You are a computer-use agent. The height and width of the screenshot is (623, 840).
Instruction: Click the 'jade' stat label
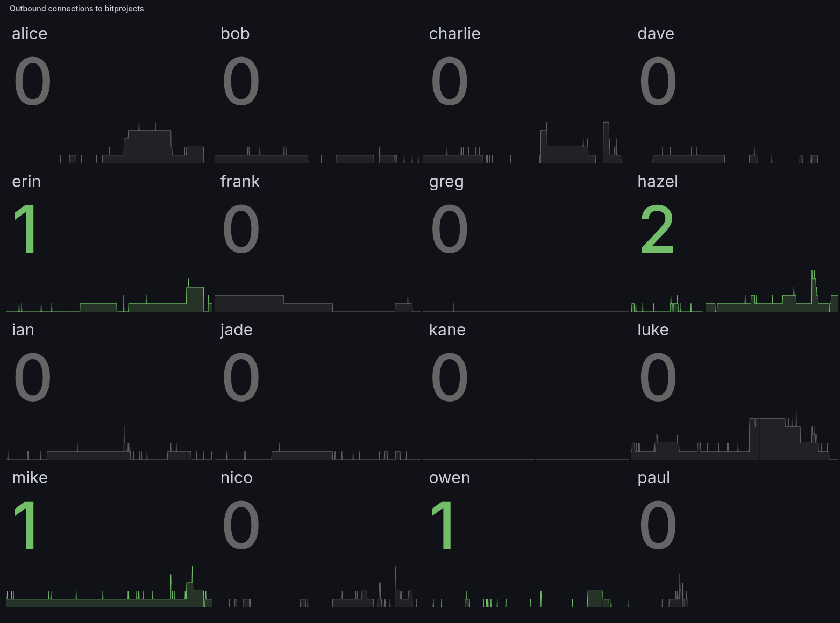[236, 330]
